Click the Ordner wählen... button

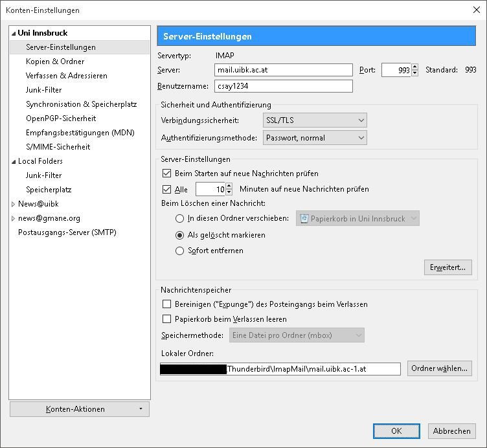[x=440, y=368]
